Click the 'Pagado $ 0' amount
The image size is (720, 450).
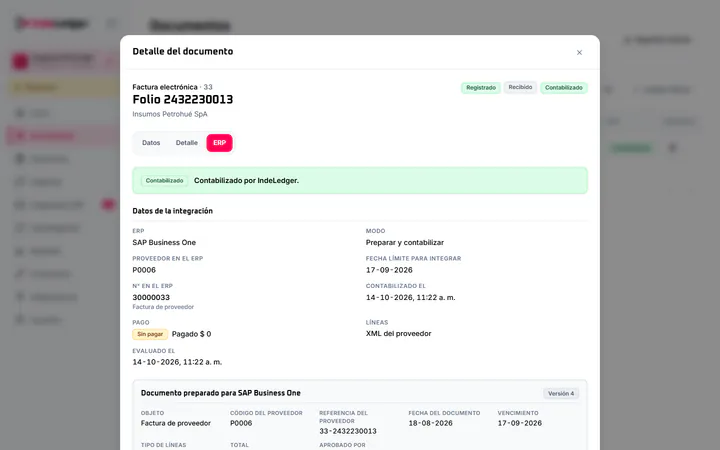point(191,334)
